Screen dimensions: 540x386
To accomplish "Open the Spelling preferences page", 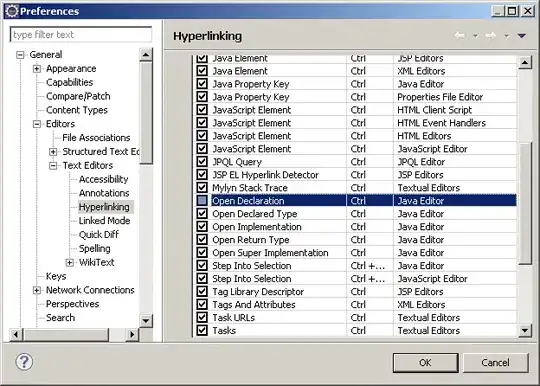I will (x=95, y=248).
